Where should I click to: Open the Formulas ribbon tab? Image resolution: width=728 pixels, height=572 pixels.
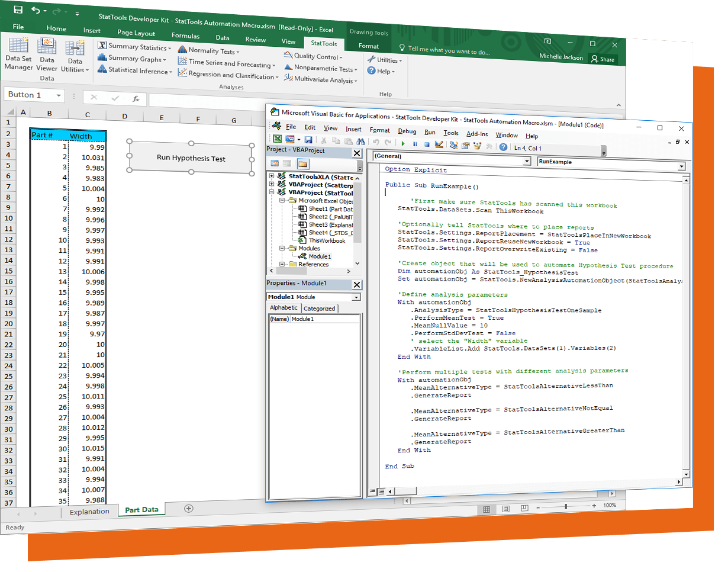(x=186, y=36)
